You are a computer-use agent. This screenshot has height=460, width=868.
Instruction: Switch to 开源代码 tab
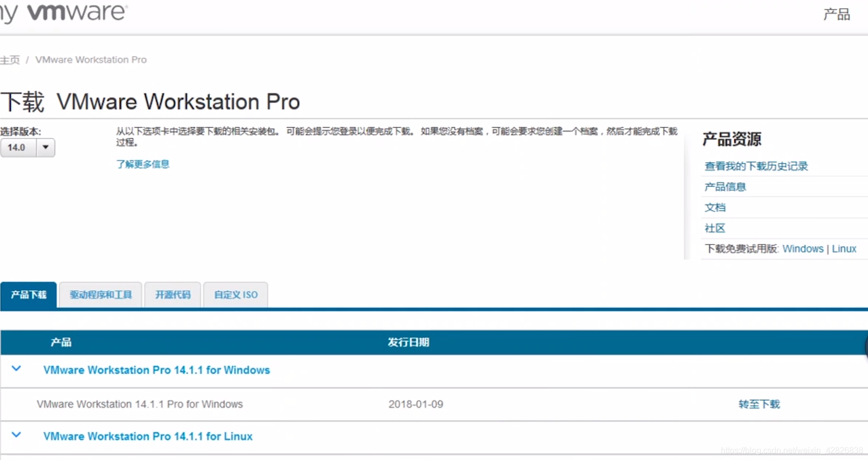point(173,294)
